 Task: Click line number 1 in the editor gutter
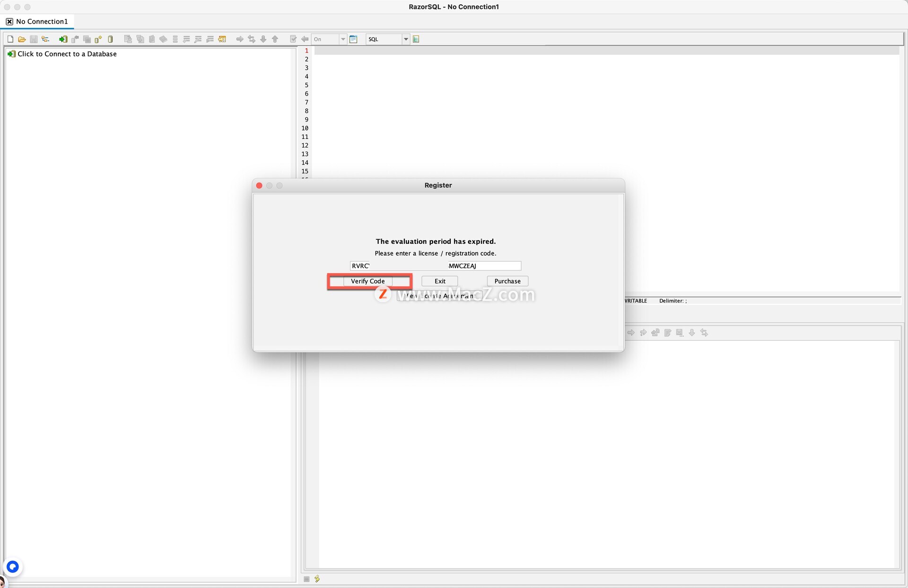(x=306, y=51)
